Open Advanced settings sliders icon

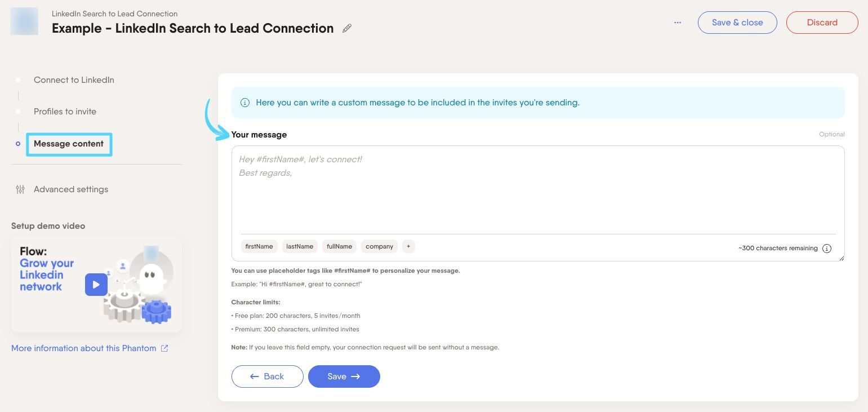pyautogui.click(x=20, y=189)
